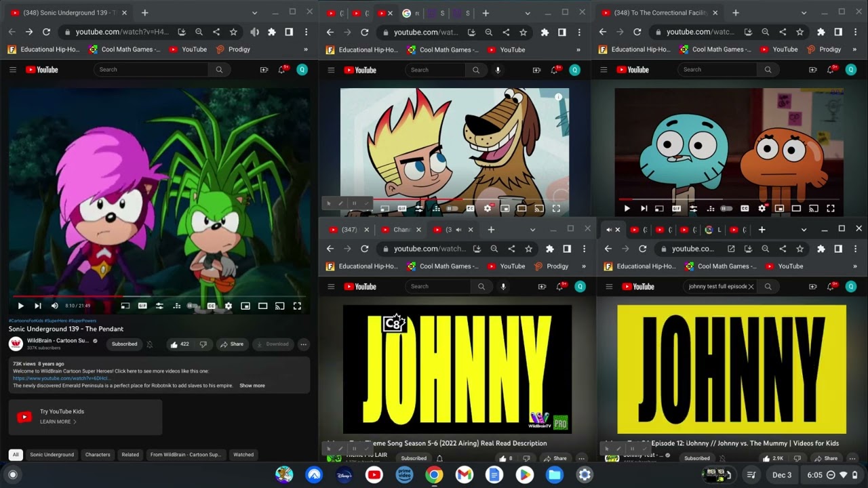Play the Gumball video in top-right window
Image resolution: width=868 pixels, height=488 pixels.
(627, 208)
